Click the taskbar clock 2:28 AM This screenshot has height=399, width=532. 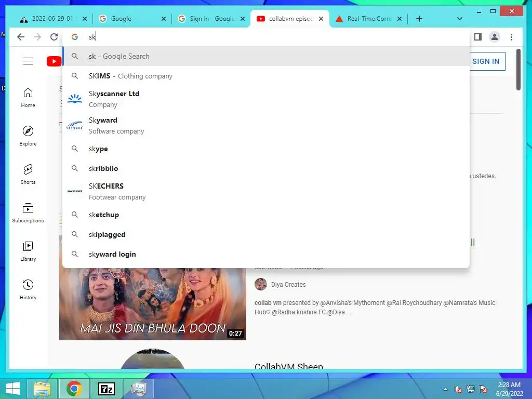[509, 389]
